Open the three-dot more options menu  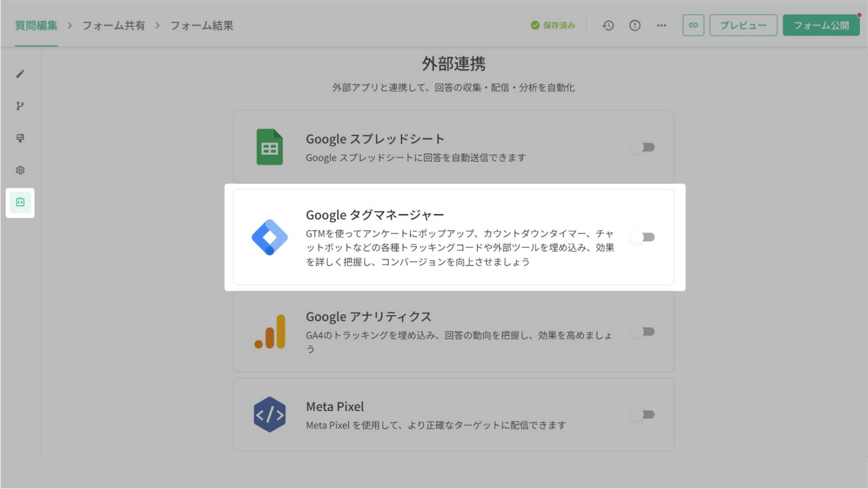pyautogui.click(x=662, y=26)
